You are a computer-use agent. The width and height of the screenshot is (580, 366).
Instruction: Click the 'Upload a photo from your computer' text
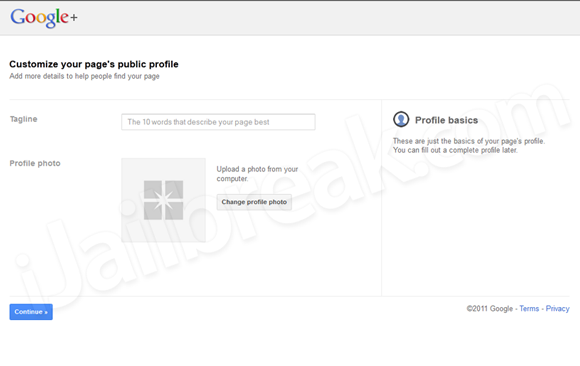(257, 174)
